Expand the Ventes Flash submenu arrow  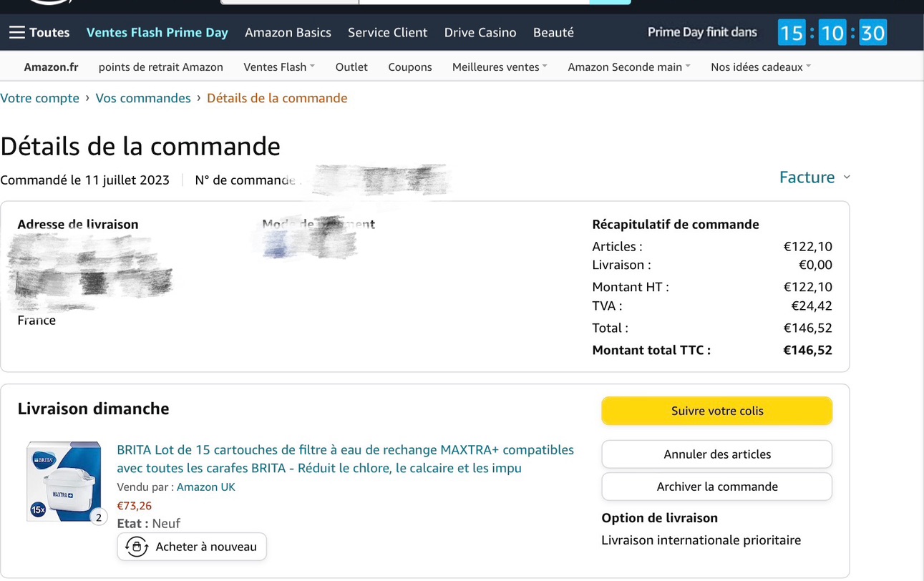(312, 67)
